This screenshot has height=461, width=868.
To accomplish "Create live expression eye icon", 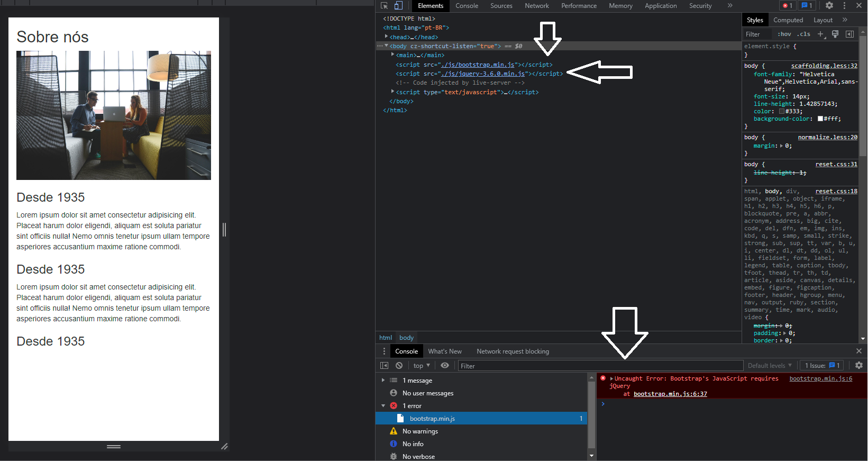I will (445, 366).
